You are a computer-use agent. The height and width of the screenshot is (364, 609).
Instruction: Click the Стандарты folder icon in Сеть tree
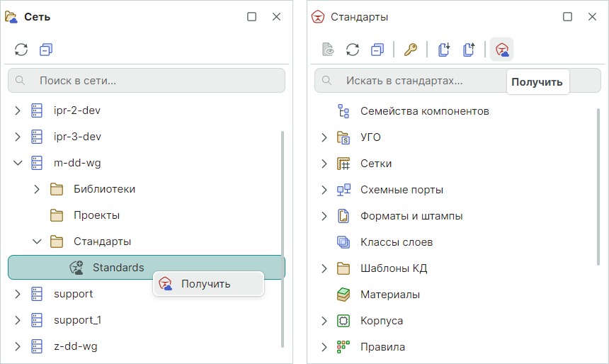[57, 241]
